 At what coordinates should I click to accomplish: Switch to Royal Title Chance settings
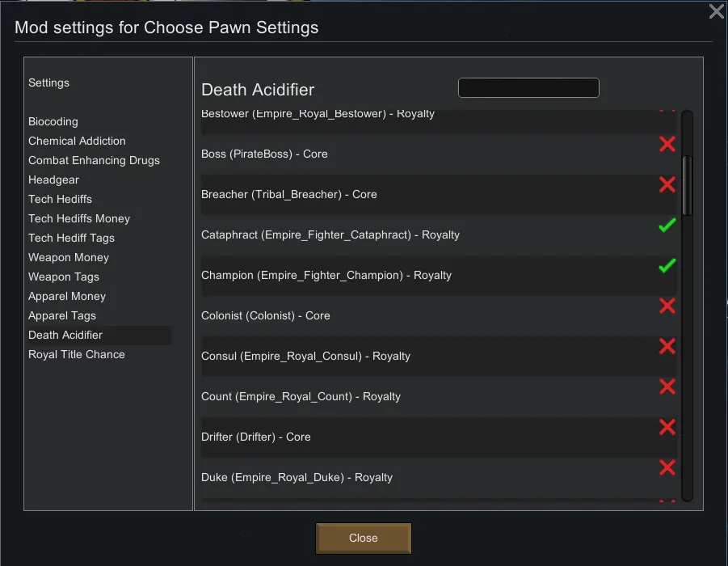[x=77, y=354]
